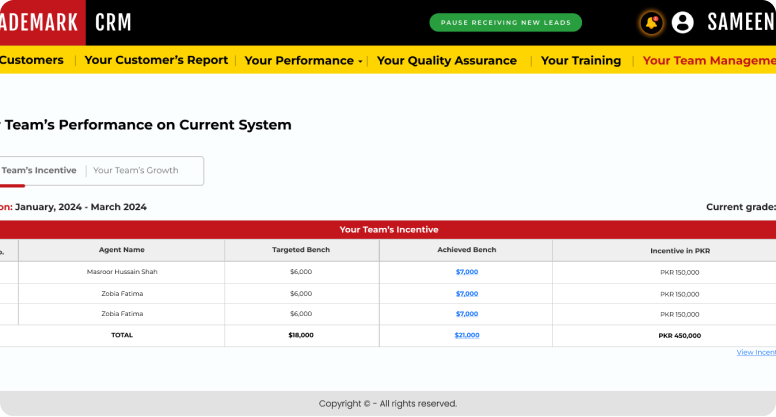Image resolution: width=776 pixels, height=417 pixels.
Task: Toggle Pause Receiving New Leads
Action: coord(505,22)
